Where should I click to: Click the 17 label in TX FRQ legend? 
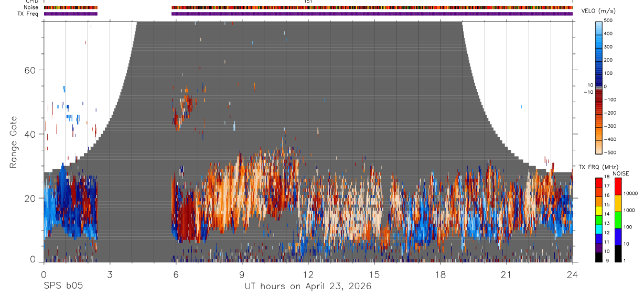coord(607,186)
